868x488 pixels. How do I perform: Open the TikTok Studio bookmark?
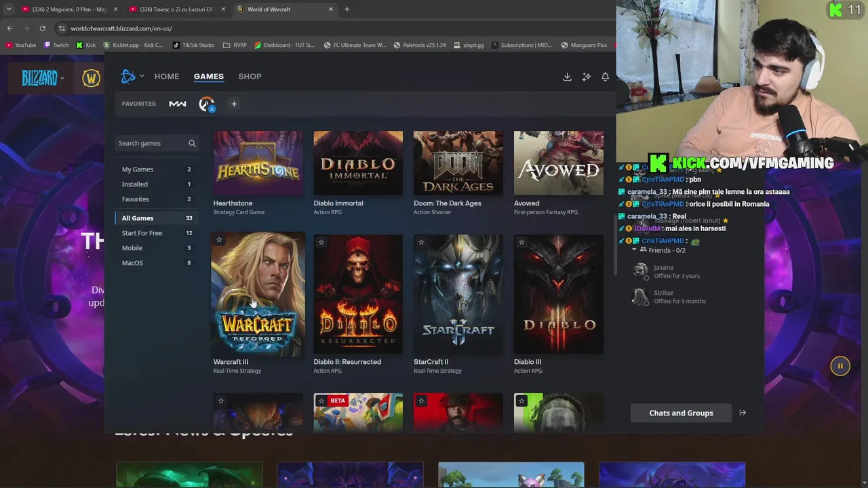pos(194,45)
